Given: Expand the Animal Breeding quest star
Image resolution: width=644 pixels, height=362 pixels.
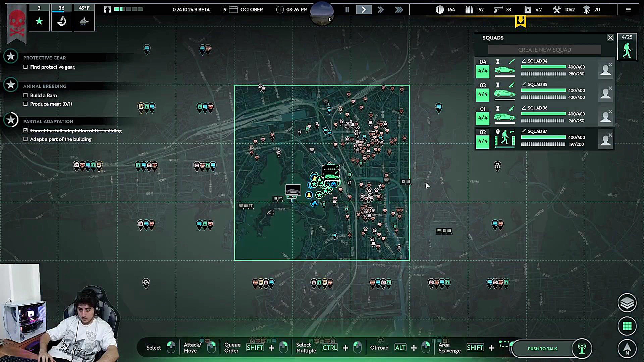Looking at the screenshot, I should tap(11, 85).
